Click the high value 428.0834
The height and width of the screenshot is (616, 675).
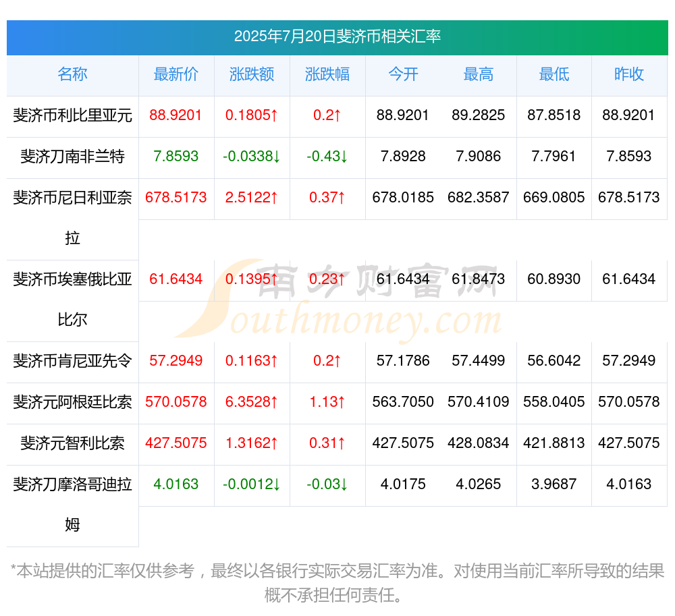click(479, 443)
